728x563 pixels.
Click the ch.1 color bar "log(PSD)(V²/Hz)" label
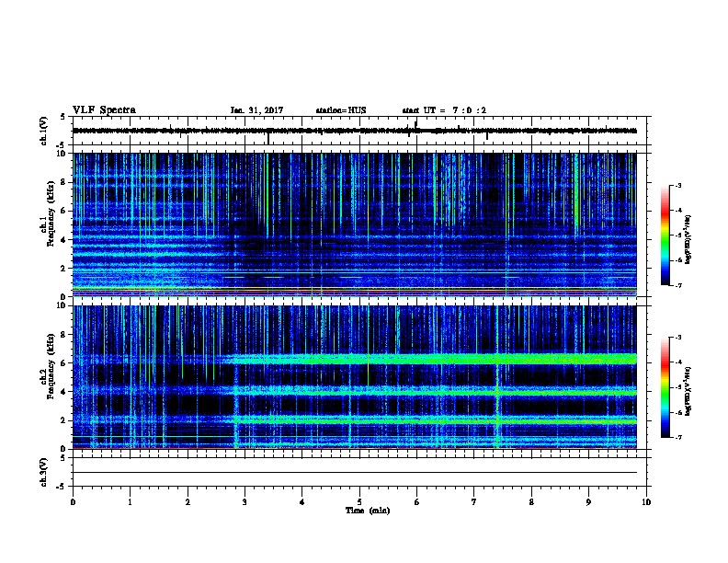pyautogui.click(x=688, y=239)
